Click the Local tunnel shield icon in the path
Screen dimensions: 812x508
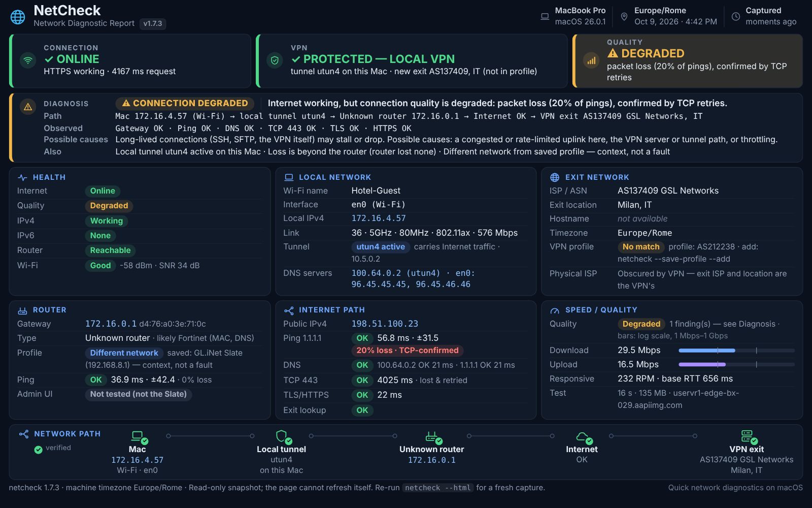pyautogui.click(x=283, y=436)
